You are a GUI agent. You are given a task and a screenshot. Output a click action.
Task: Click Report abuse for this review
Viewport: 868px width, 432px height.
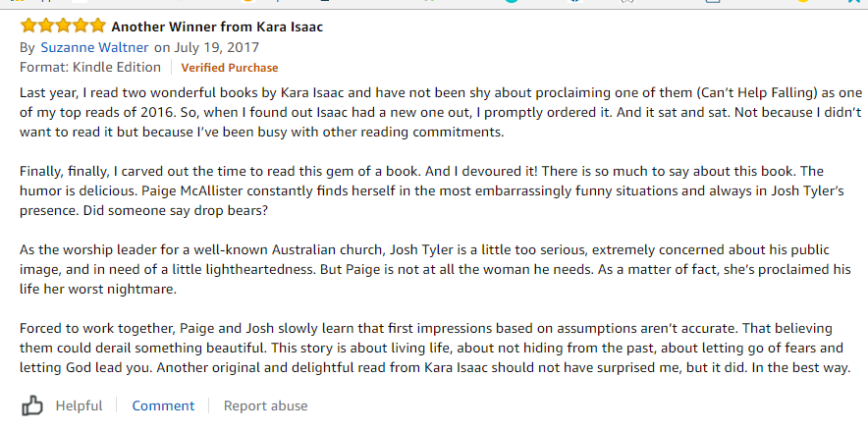click(265, 405)
